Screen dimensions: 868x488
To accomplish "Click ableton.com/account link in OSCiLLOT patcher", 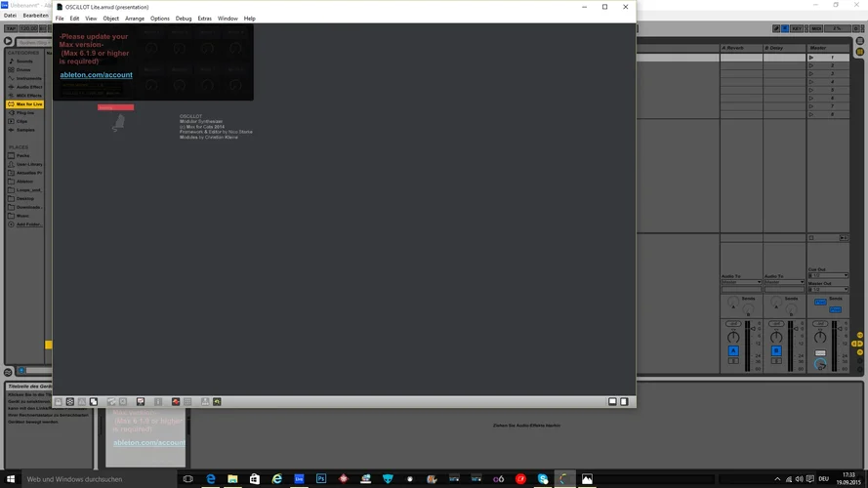I will click(x=97, y=75).
